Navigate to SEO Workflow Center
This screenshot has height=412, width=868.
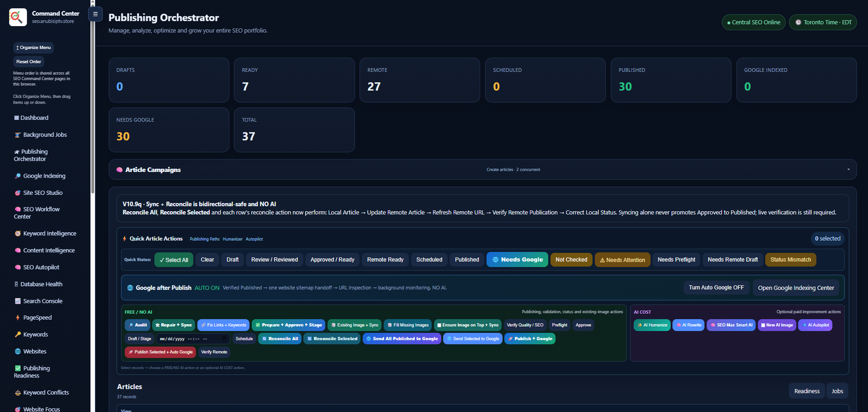coord(37,213)
